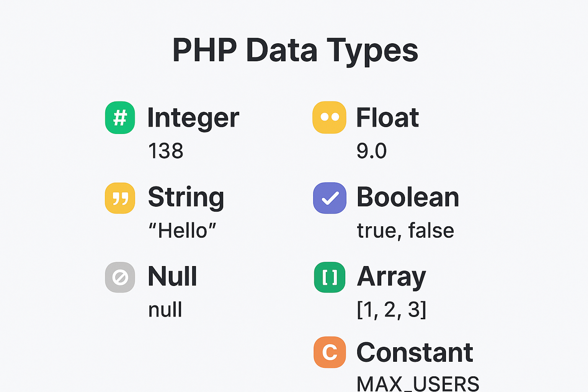The height and width of the screenshot is (392, 588).
Task: Select the Float heading text
Action: (x=387, y=118)
